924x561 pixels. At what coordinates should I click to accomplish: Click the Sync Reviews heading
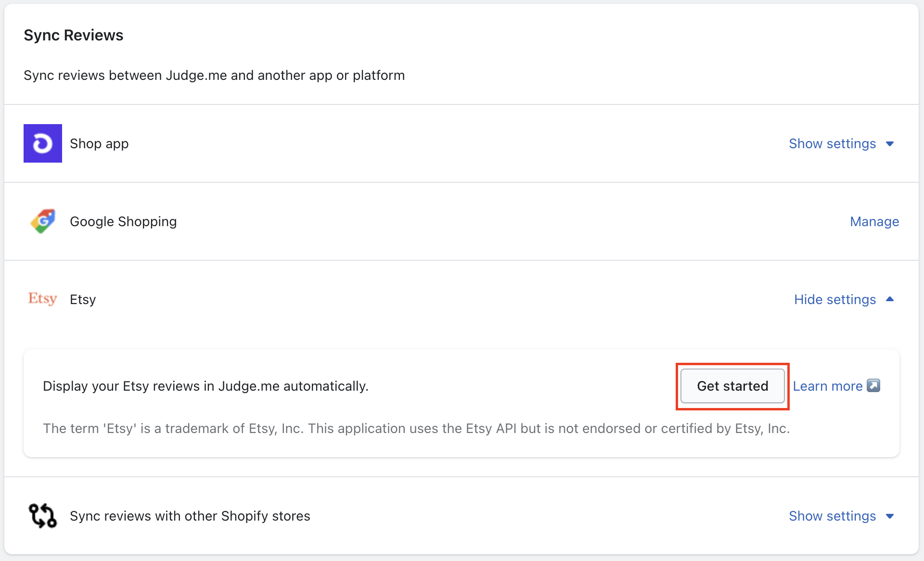tap(74, 35)
